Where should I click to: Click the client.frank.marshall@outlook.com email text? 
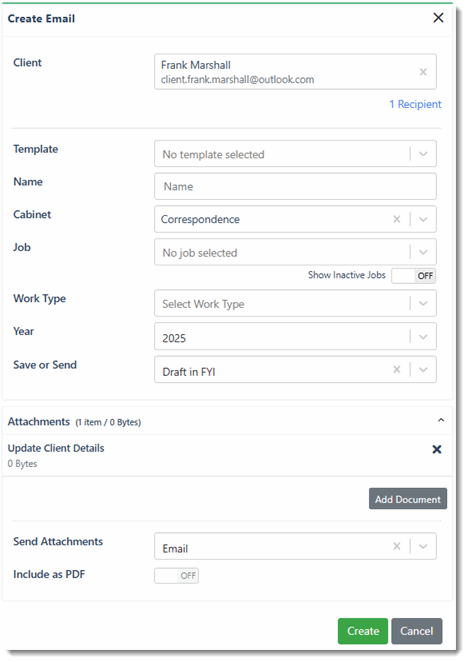[237, 79]
